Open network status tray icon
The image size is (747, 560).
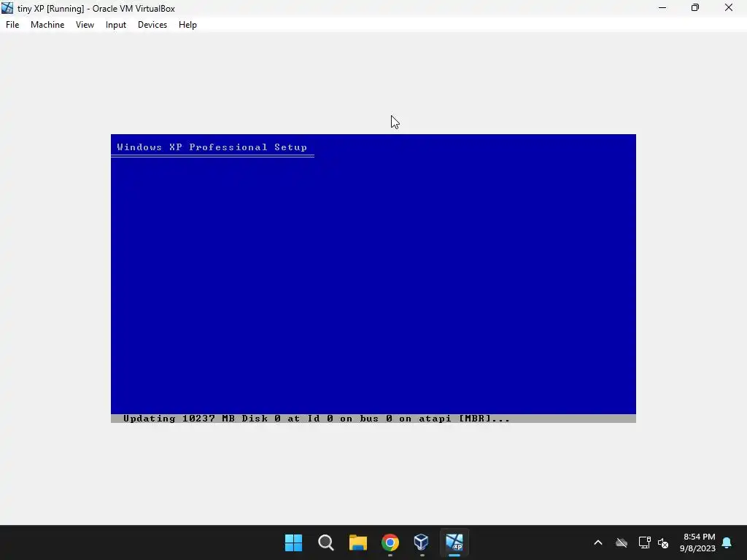point(645,542)
